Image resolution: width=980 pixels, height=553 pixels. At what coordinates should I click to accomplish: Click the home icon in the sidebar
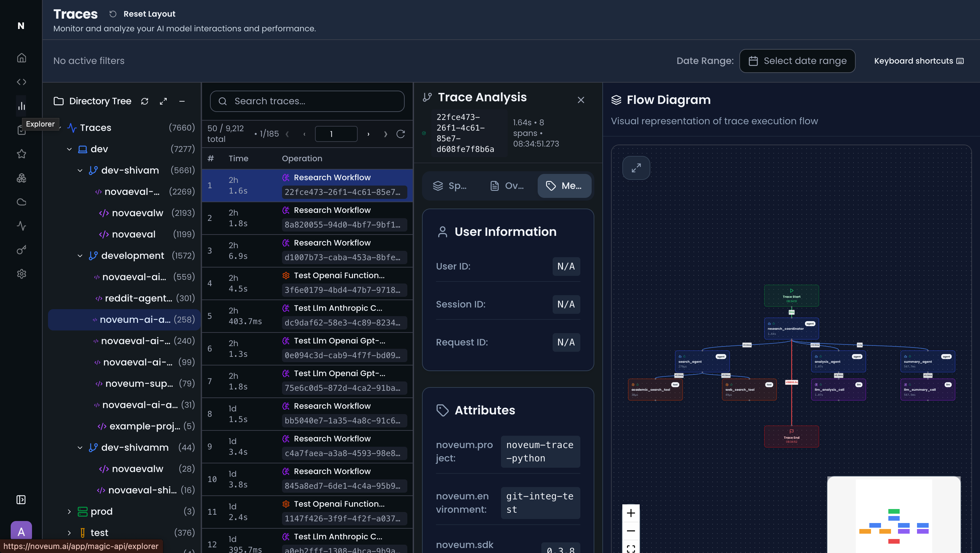coord(21,58)
